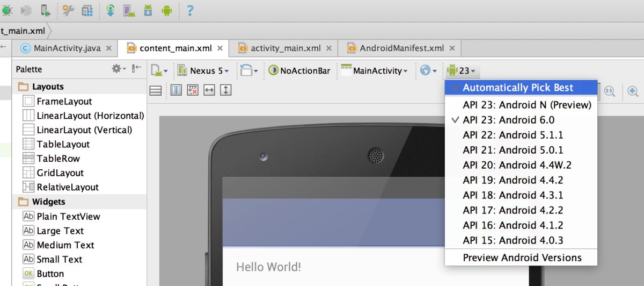Choose API 22: Android 5.1.1
Image resolution: width=644 pixels, height=286 pixels.
coord(521,135)
